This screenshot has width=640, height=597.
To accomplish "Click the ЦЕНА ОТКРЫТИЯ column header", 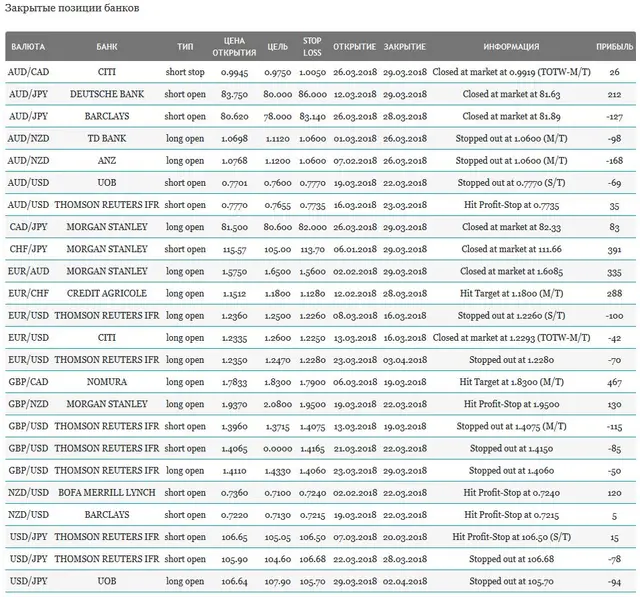I will pos(234,47).
